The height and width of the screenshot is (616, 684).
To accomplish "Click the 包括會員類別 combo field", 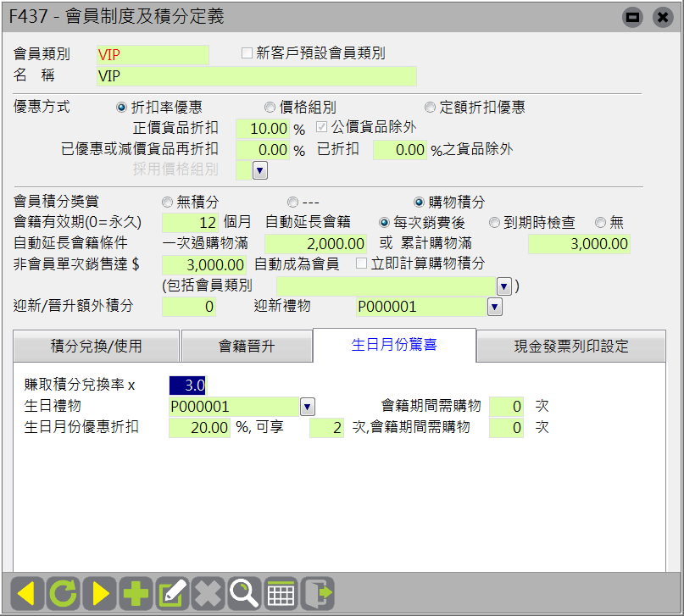I will [x=386, y=286].
